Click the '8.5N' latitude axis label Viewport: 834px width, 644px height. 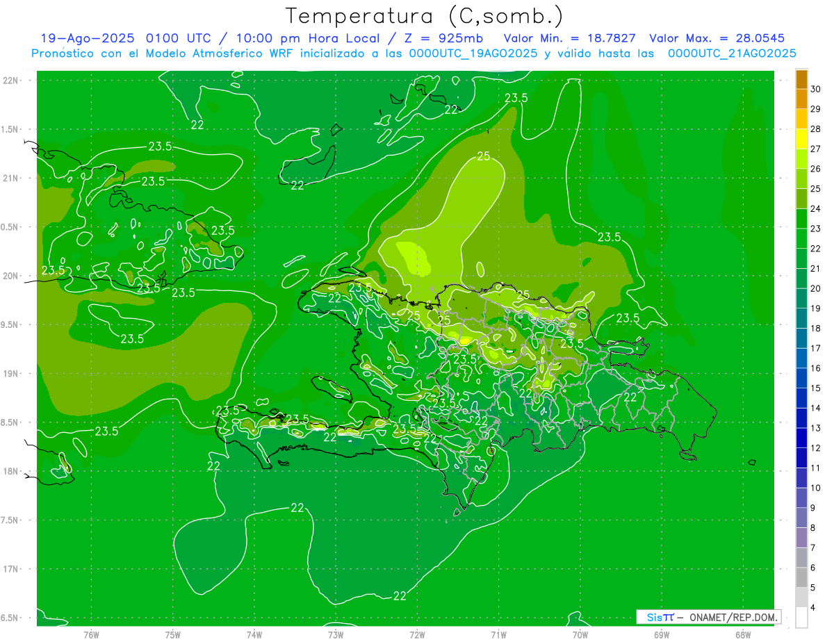click(x=10, y=422)
